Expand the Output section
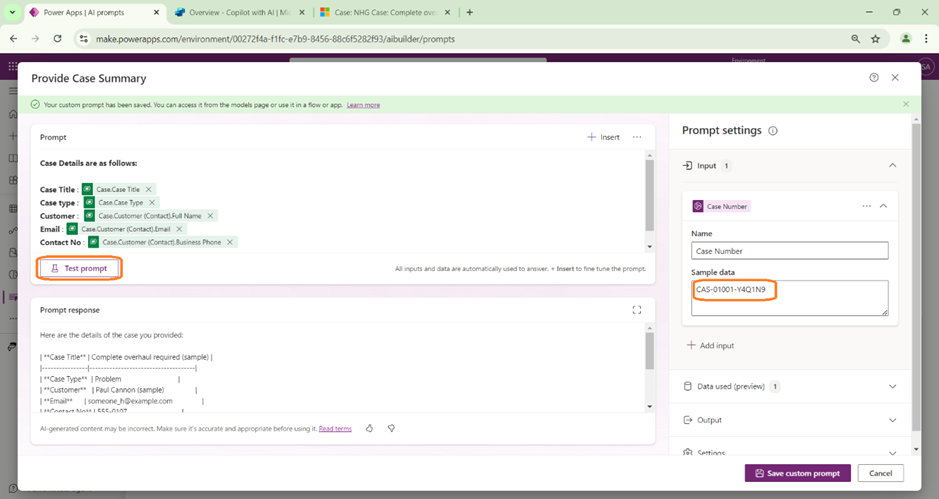 tap(892, 420)
